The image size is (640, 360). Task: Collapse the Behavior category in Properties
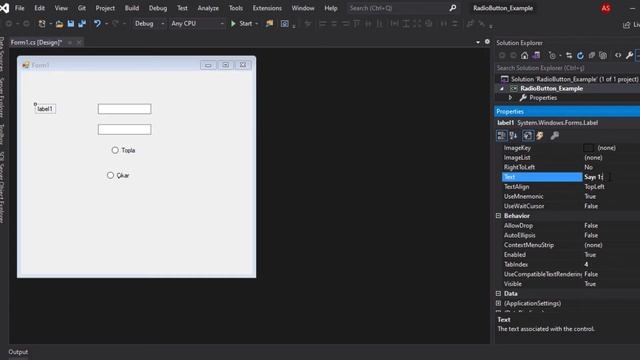[x=498, y=216]
